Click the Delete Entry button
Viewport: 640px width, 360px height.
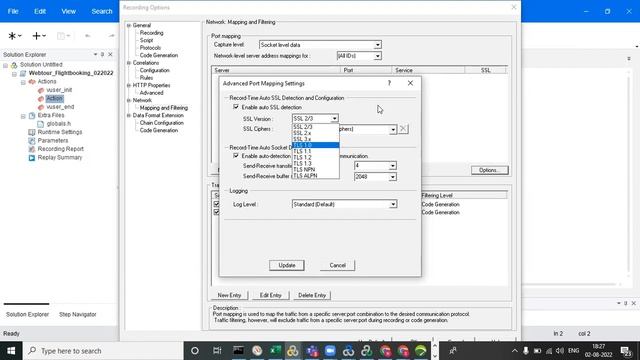tap(312, 295)
